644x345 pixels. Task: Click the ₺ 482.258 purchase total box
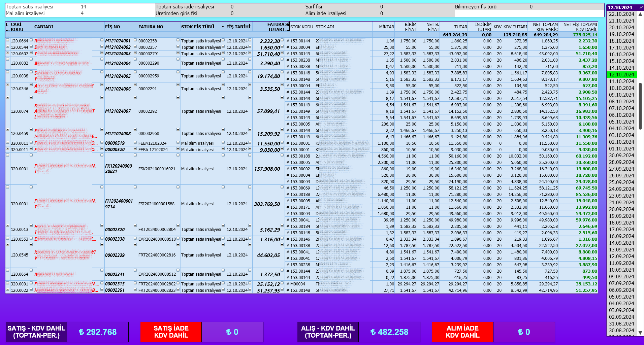point(389,332)
